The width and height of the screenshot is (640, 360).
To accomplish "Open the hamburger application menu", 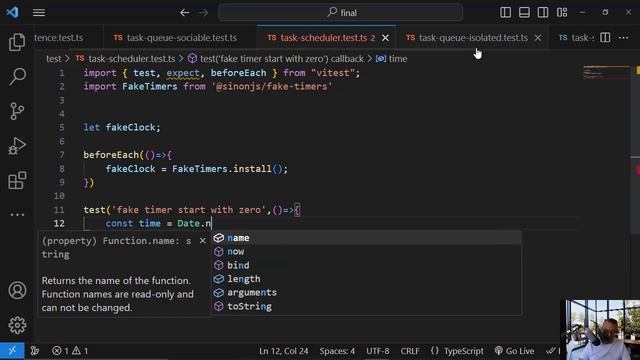I will click(x=39, y=13).
